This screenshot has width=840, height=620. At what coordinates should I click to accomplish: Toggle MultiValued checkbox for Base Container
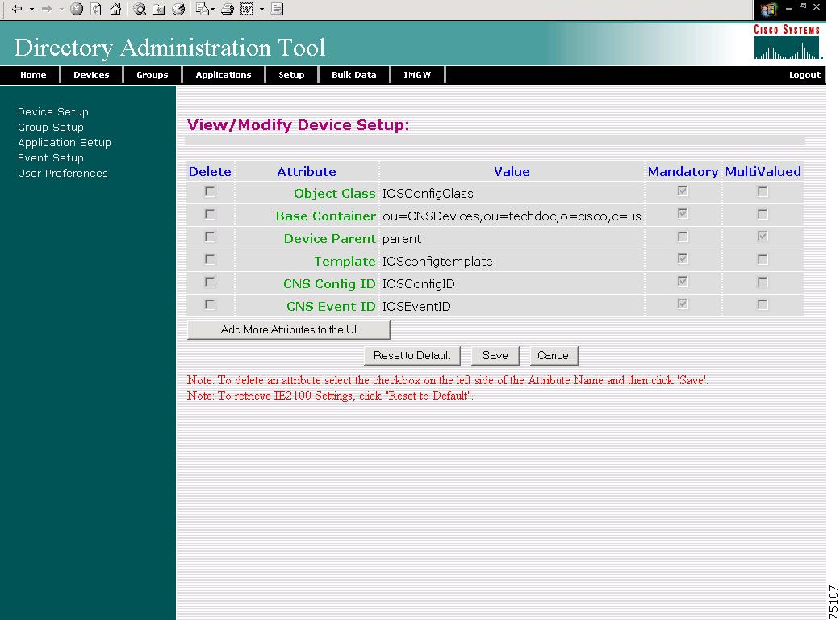click(x=763, y=215)
